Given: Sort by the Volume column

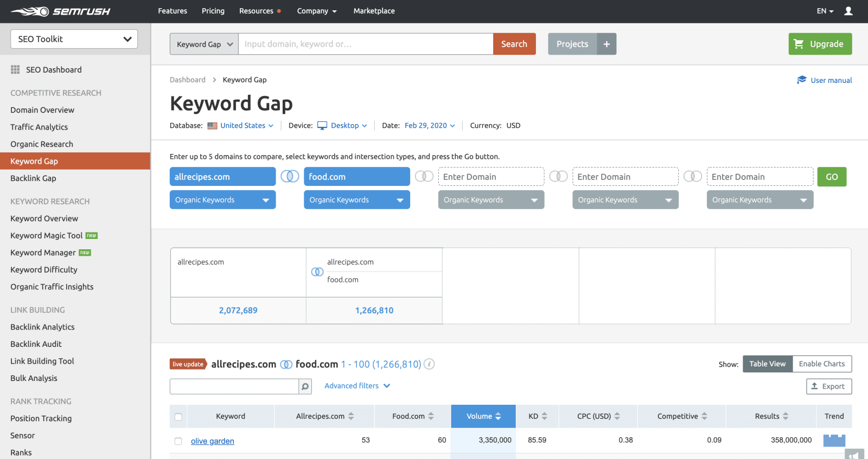Looking at the screenshot, I should click(x=483, y=416).
